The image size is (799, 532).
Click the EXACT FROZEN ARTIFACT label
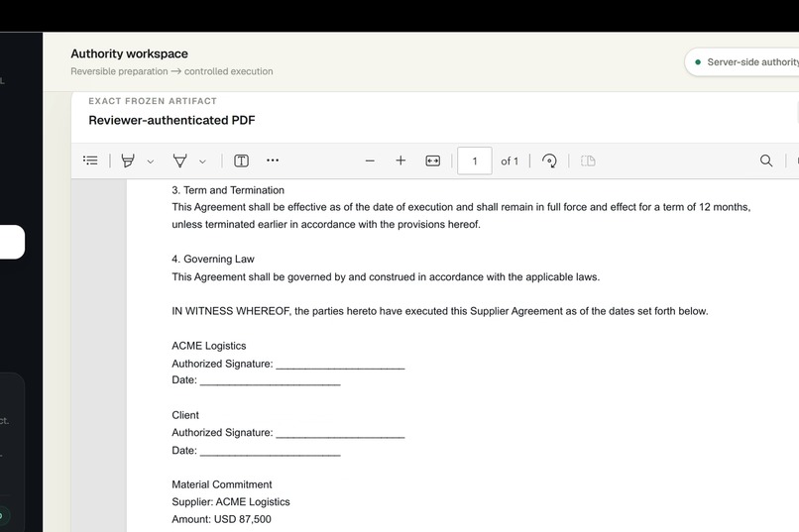coord(153,101)
